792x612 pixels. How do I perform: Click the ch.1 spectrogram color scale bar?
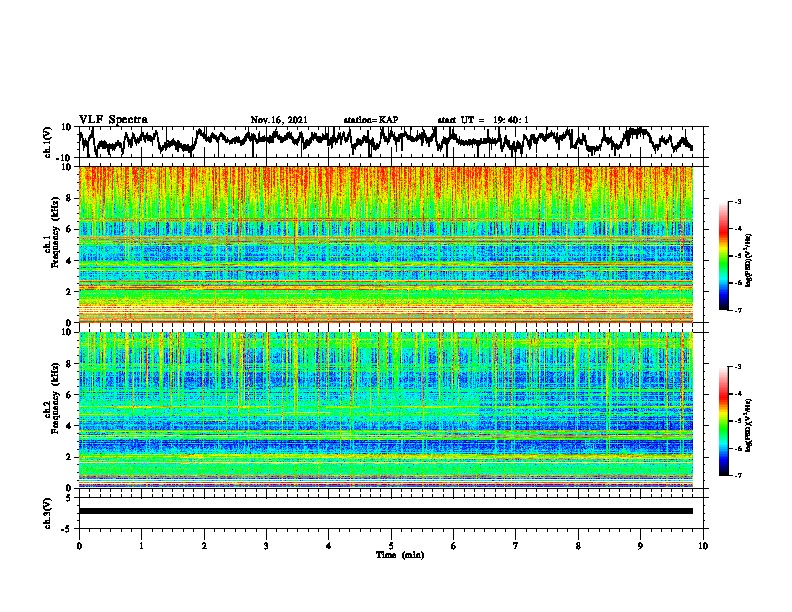pyautogui.click(x=723, y=256)
